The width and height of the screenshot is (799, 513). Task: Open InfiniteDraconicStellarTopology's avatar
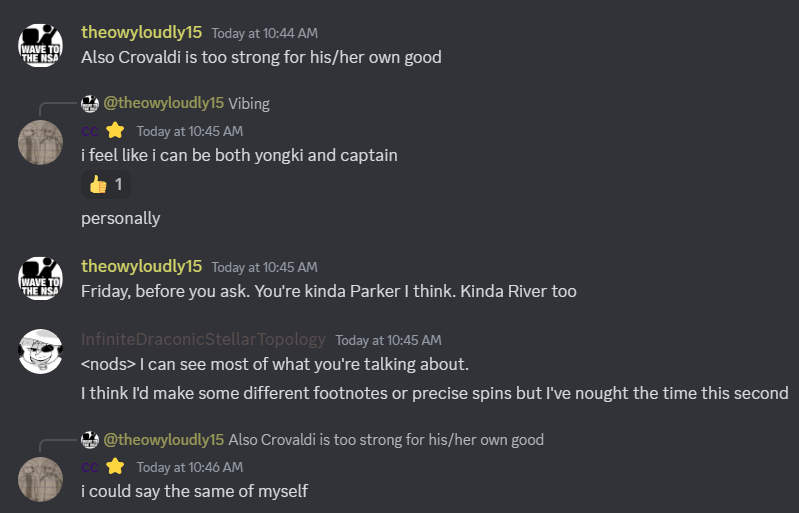(41, 351)
